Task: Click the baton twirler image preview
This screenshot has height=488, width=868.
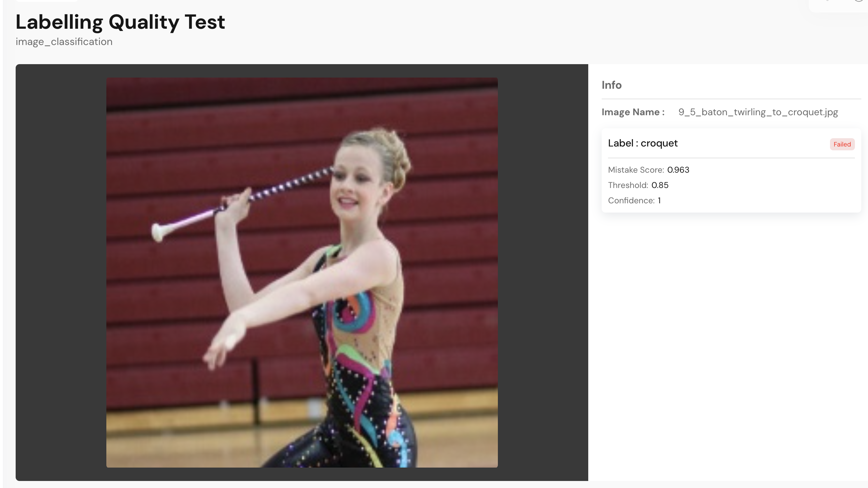Action: coord(302,272)
